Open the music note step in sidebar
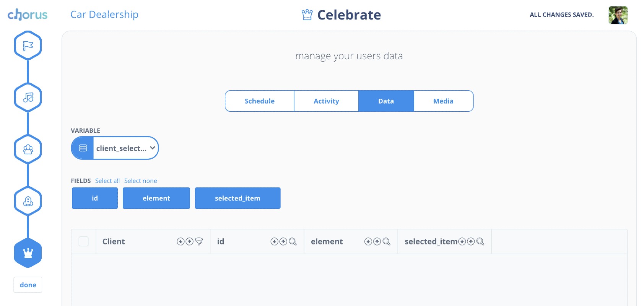 [28, 98]
